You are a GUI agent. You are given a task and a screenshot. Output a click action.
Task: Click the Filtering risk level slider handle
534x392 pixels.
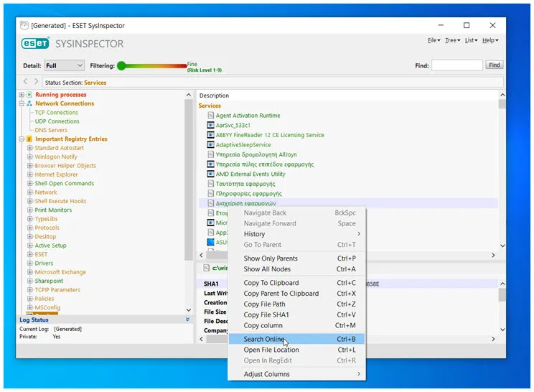[x=121, y=66]
